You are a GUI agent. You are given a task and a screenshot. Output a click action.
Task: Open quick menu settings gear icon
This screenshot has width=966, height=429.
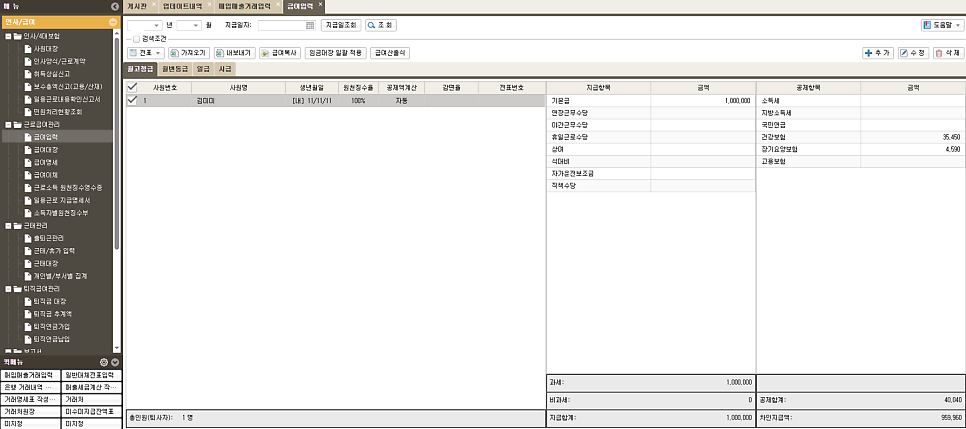[104, 362]
